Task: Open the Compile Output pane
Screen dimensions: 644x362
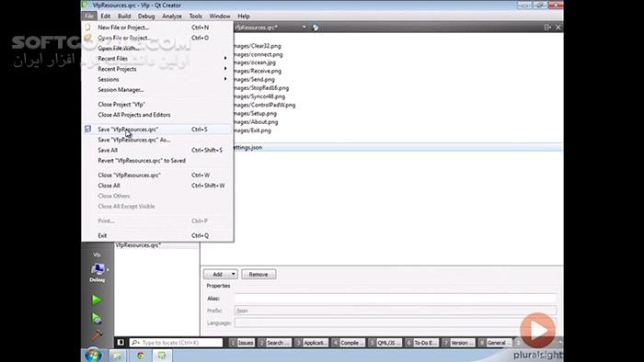Action: 348,343
